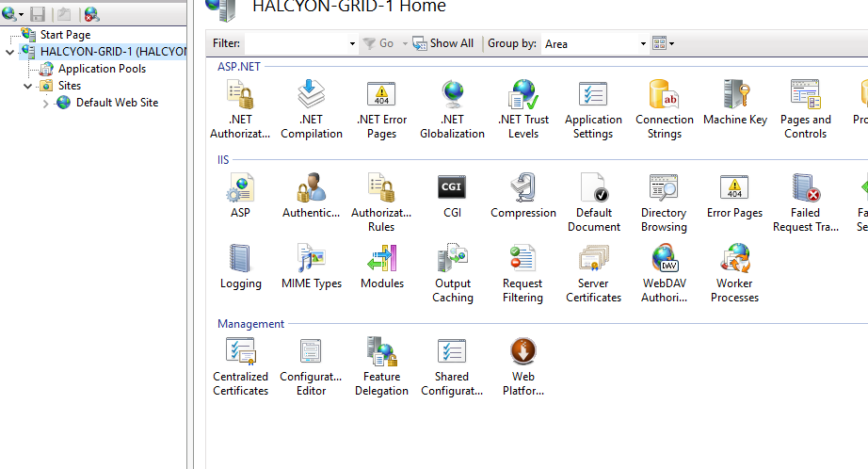Open the Compression feature
Image resolution: width=868 pixels, height=469 pixels.
[523, 196]
